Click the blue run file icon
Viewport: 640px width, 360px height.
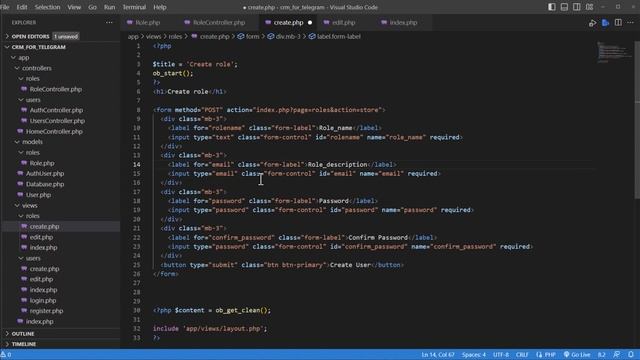pos(605,23)
